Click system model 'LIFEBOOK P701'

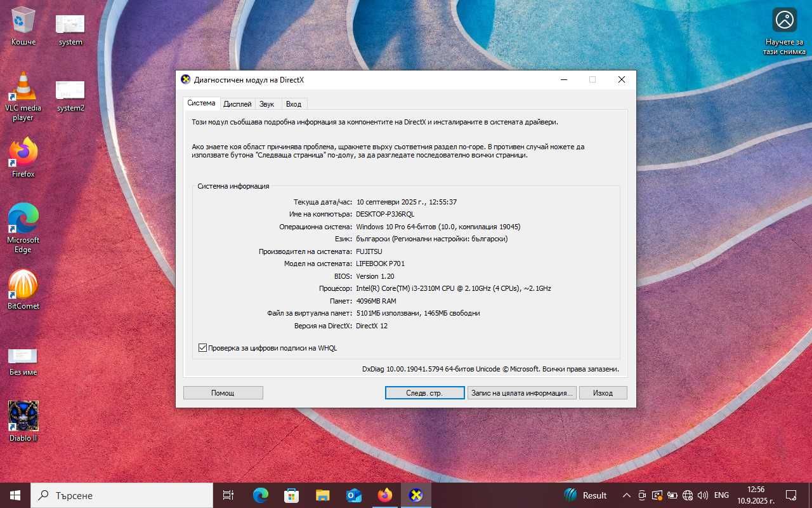point(381,264)
